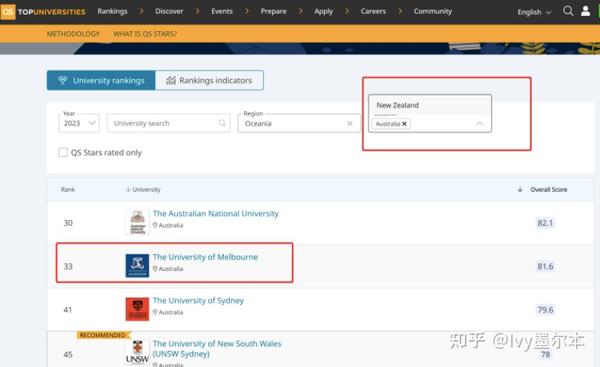Open the user account profile icon

coord(585,11)
